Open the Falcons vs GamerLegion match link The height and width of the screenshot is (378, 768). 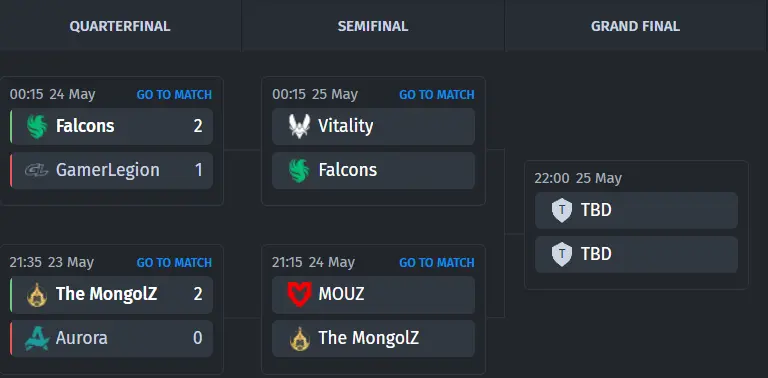[x=174, y=94]
